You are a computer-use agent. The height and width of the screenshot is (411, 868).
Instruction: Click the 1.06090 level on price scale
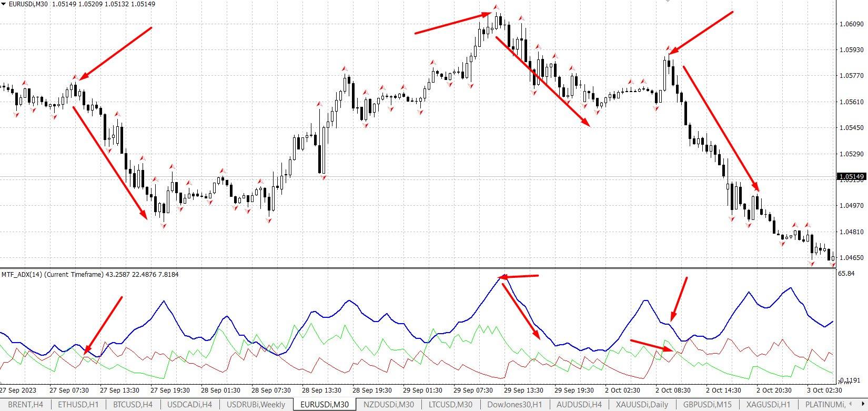pyautogui.click(x=851, y=24)
